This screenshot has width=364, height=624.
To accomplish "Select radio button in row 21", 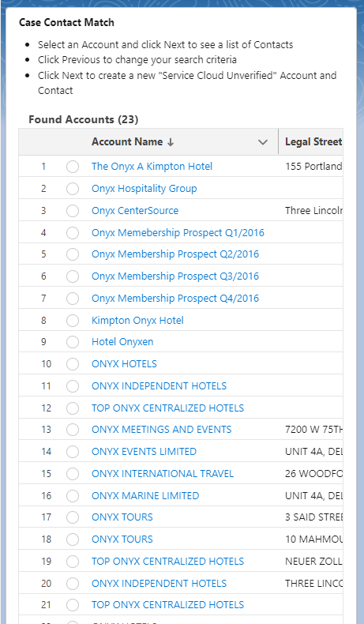I will coord(73,605).
